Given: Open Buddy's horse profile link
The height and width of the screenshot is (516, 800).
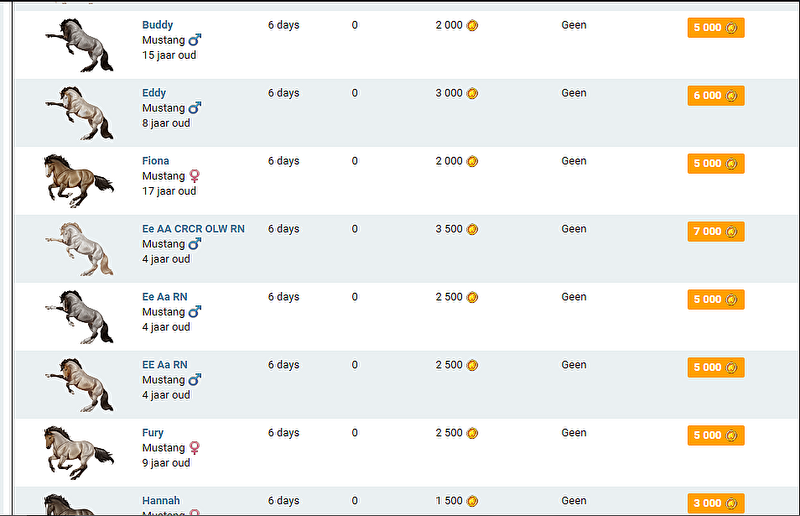Looking at the screenshot, I should click(x=157, y=25).
